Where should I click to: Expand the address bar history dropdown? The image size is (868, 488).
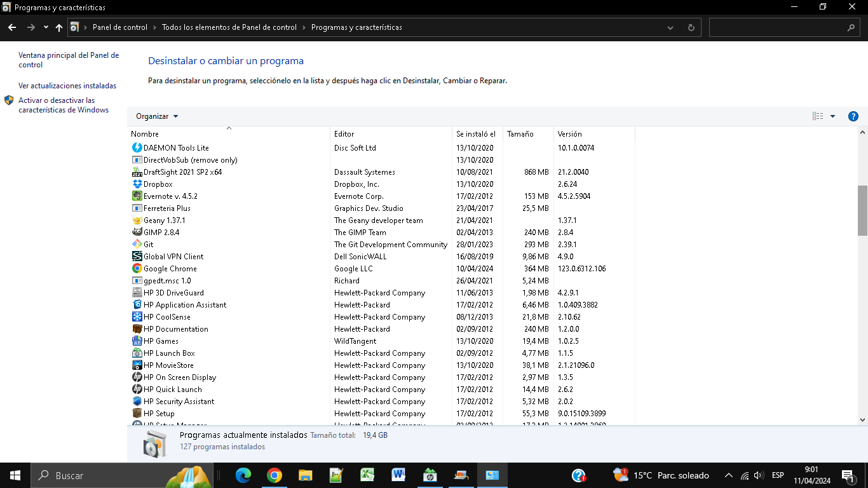(x=670, y=27)
